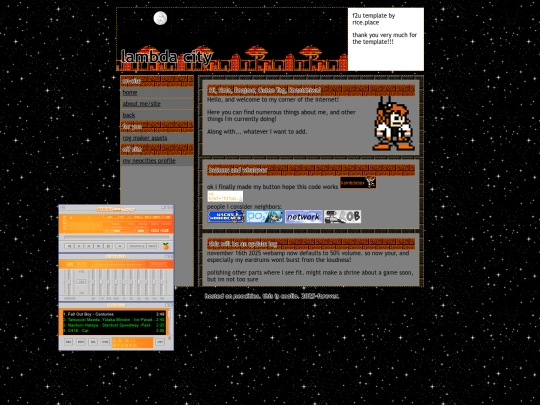Stop playback in Webamp player

[x=98, y=246]
